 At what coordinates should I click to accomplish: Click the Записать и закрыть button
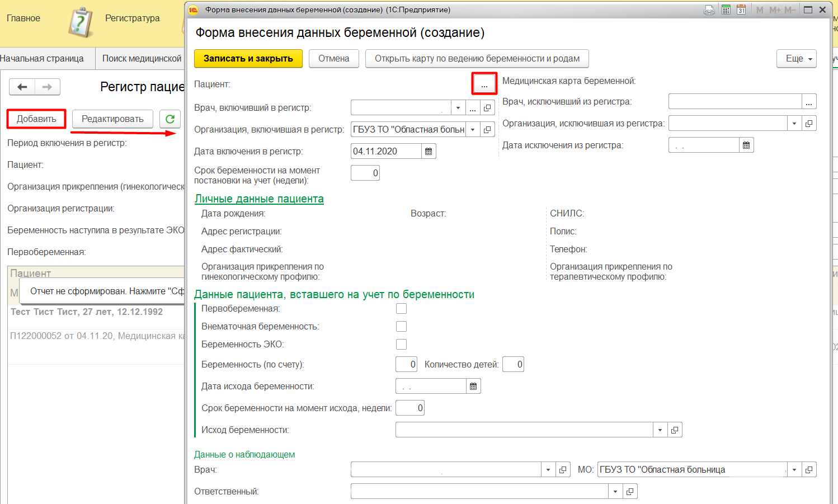point(248,59)
